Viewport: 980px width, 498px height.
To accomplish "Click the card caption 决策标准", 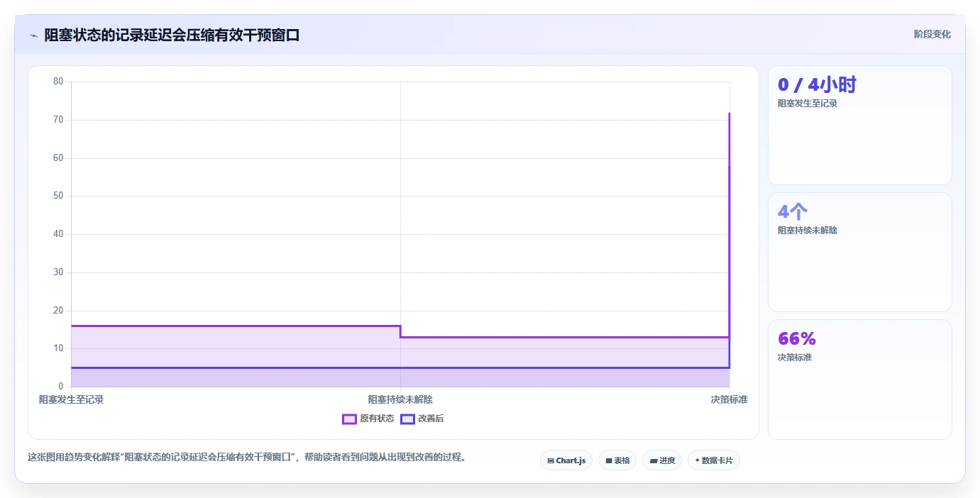I will point(795,358).
